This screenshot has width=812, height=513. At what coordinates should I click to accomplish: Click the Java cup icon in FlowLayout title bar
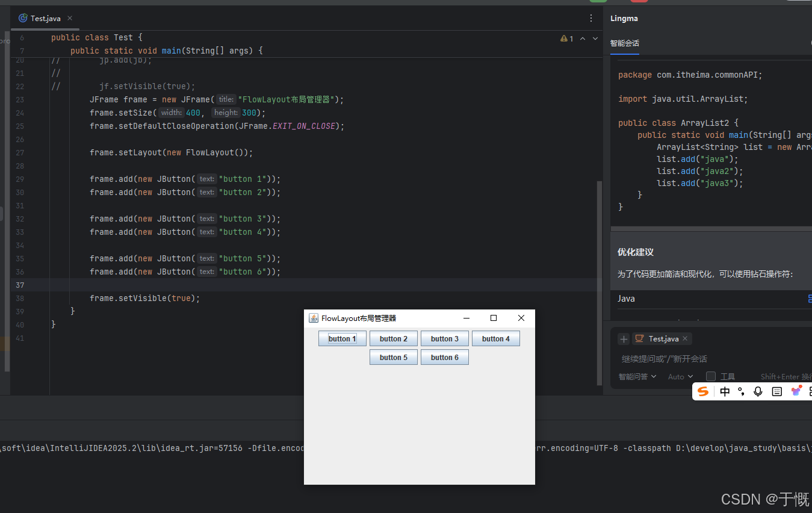coord(313,318)
